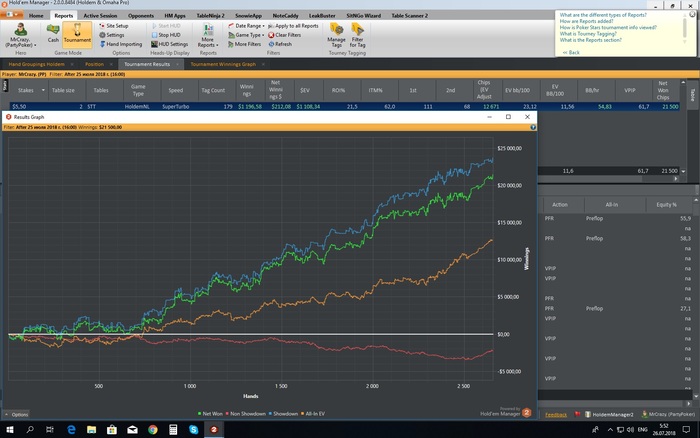Close the Tournament Winnings Graph tab
Viewport: 700px width, 438px height.
pos(263,64)
